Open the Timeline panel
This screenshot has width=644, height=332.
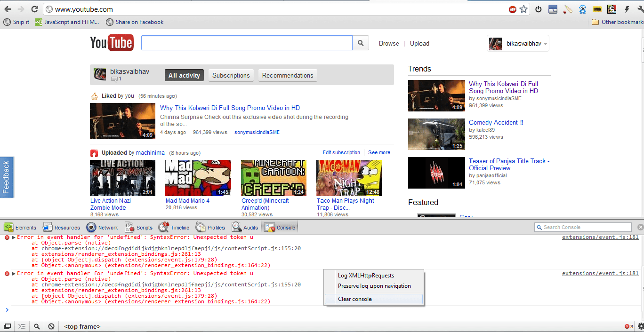pos(174,227)
